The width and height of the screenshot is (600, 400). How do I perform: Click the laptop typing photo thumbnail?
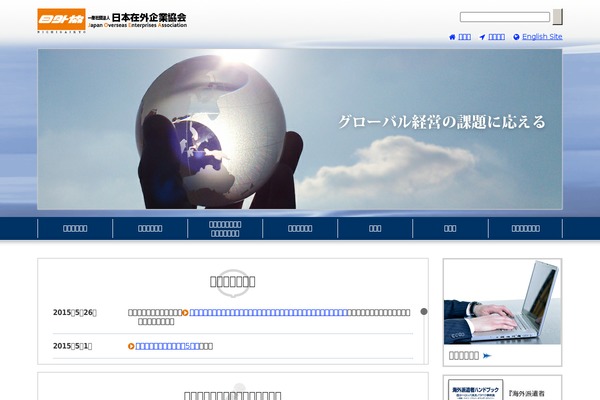point(502,302)
